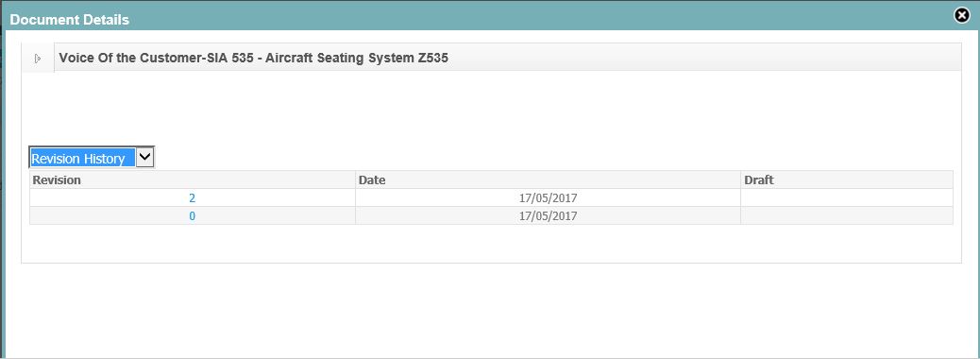Viewport: 980px width, 359px height.
Task: Sort by the Date column header
Action: point(372,180)
